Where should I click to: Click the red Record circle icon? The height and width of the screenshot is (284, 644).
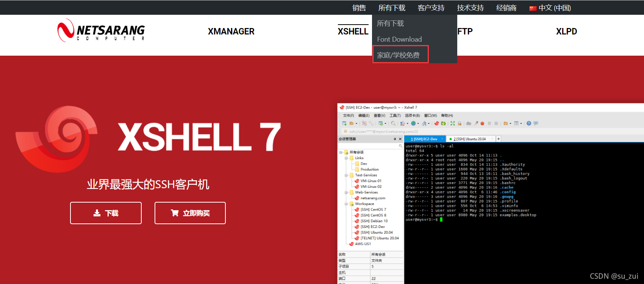click(x=482, y=123)
